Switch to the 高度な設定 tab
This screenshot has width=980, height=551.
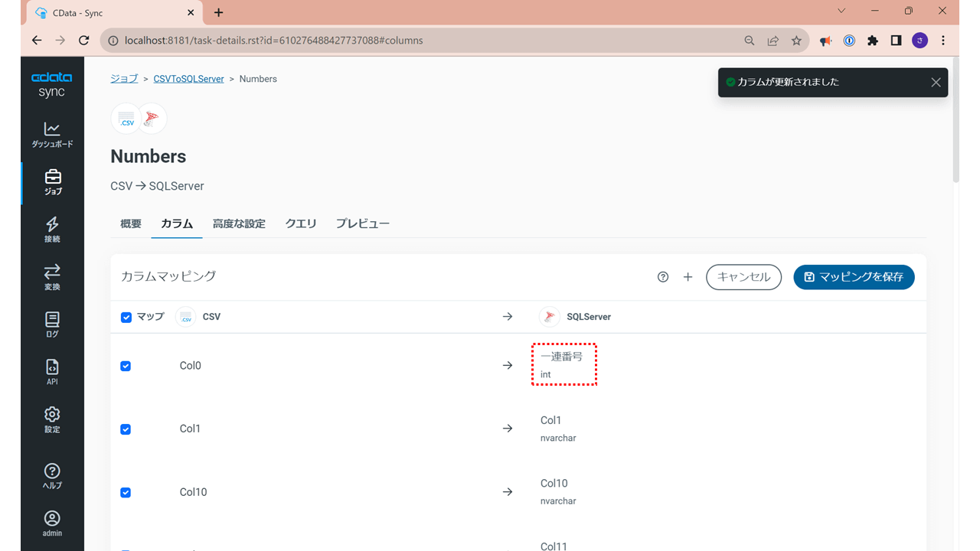click(239, 223)
